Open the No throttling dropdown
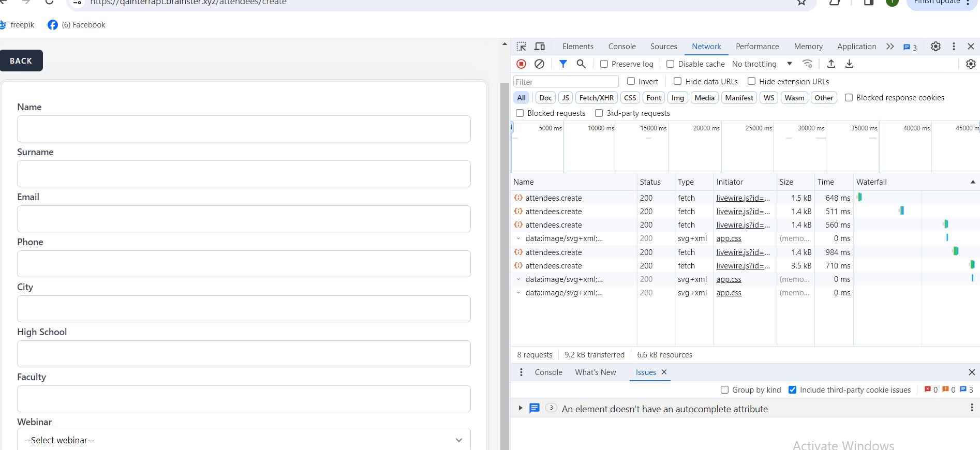The image size is (980, 450). 762,64
